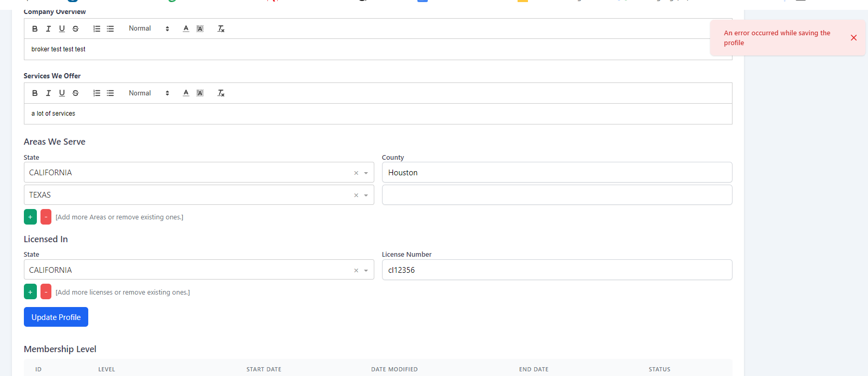Expand Normal heading dropdown in Services editor
Screen dimensions: 868x376
(149, 93)
